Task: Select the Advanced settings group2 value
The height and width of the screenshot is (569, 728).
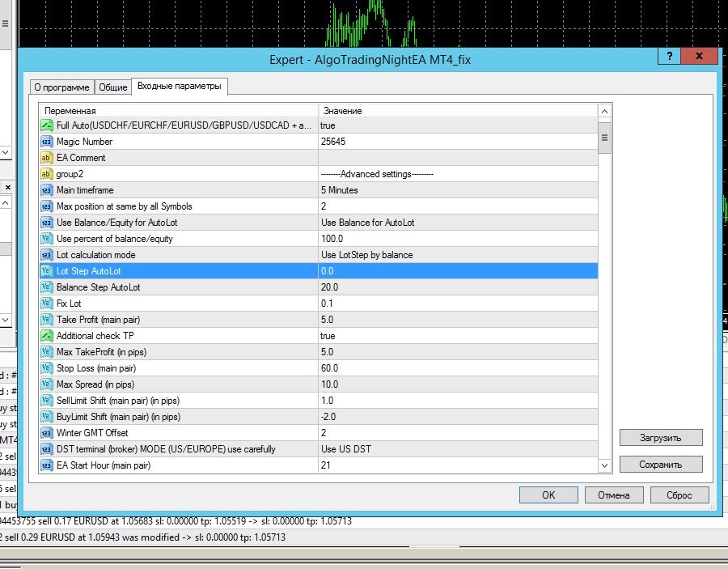Action: (458, 174)
